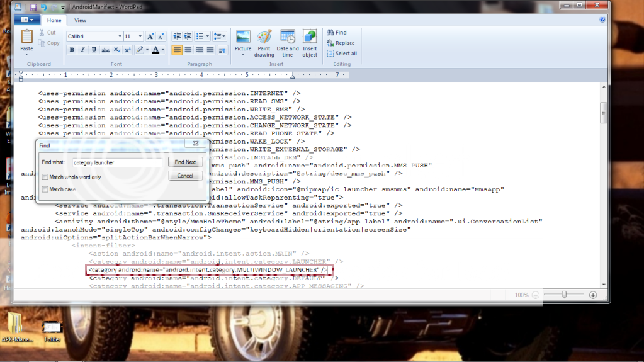This screenshot has height=362, width=644.
Task: Toggle italic formatting
Action: coord(82,50)
